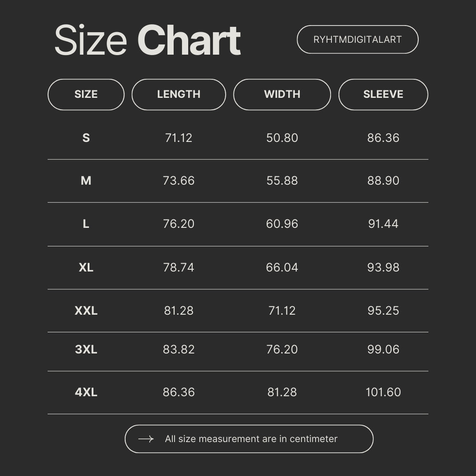Select the 4XL size label
This screenshot has height=476, width=476.
point(86,392)
